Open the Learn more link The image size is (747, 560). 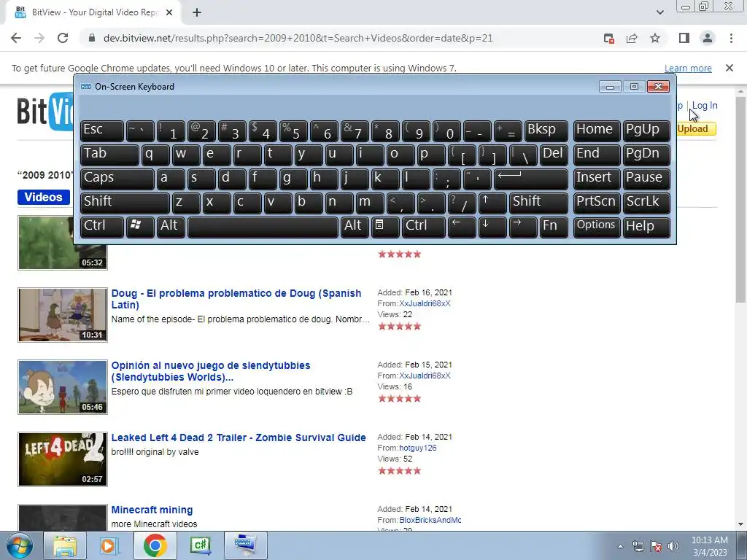tap(688, 69)
